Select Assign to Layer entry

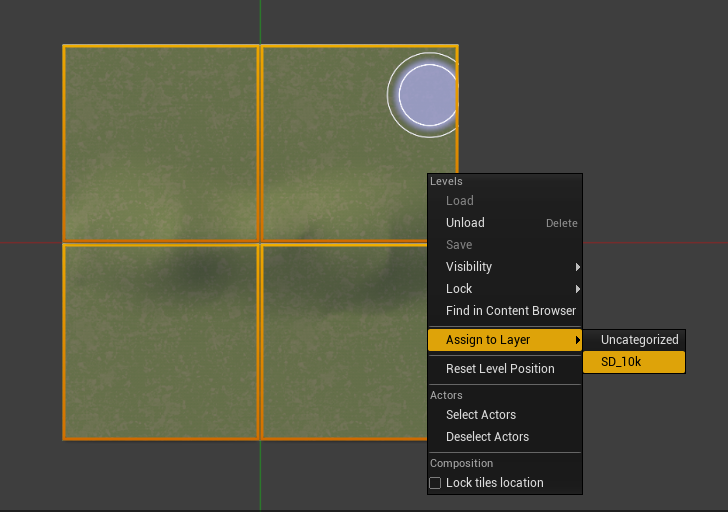(505, 340)
